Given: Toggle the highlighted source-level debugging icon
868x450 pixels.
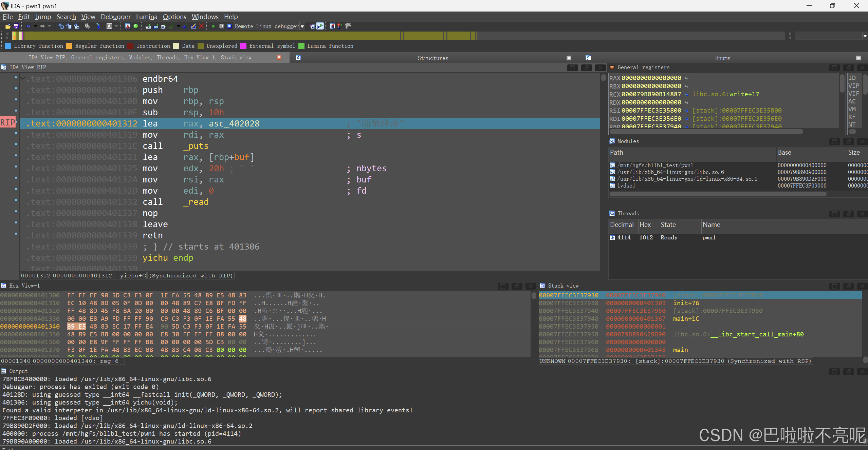Looking at the screenshot, I should click(320, 26).
